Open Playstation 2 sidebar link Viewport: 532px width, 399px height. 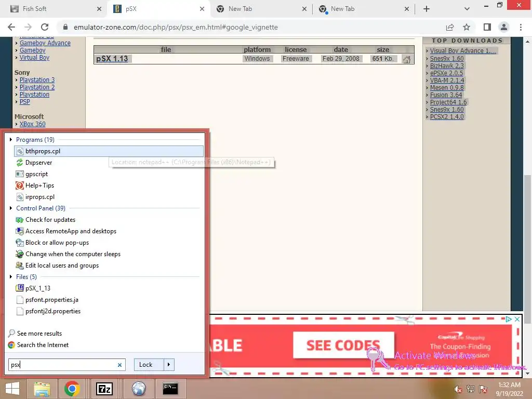pyautogui.click(x=37, y=87)
